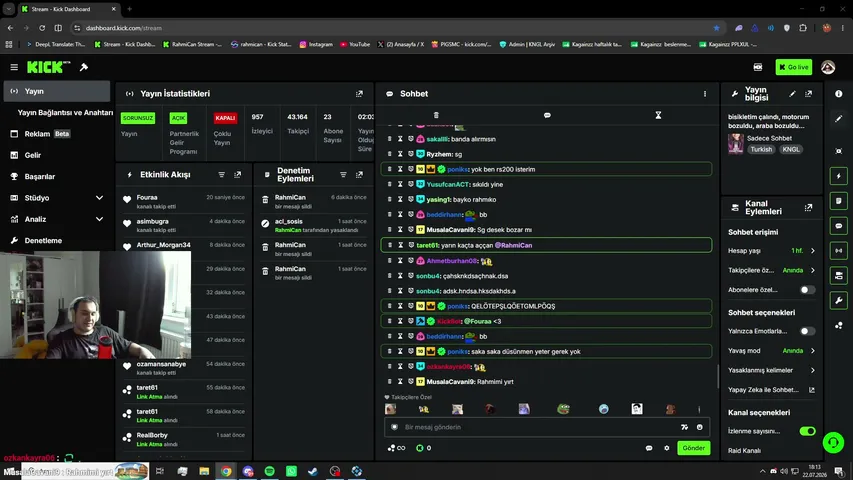Click the lightning bolt icon in the right sidebar

click(839, 176)
